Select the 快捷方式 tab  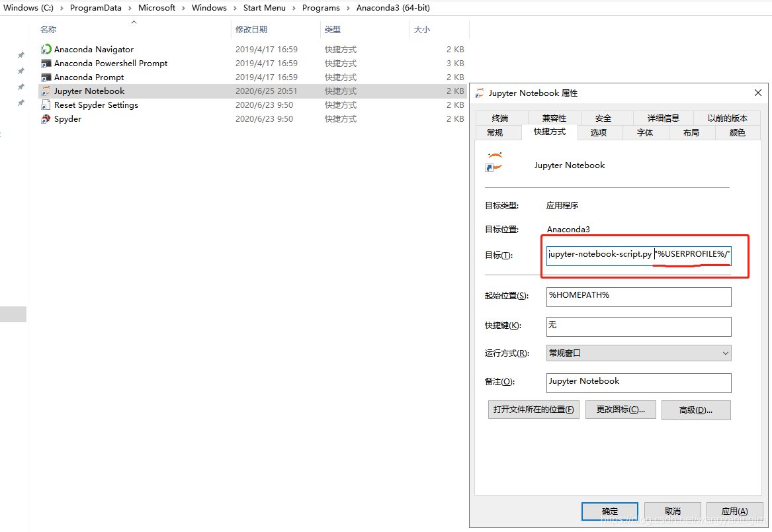550,132
